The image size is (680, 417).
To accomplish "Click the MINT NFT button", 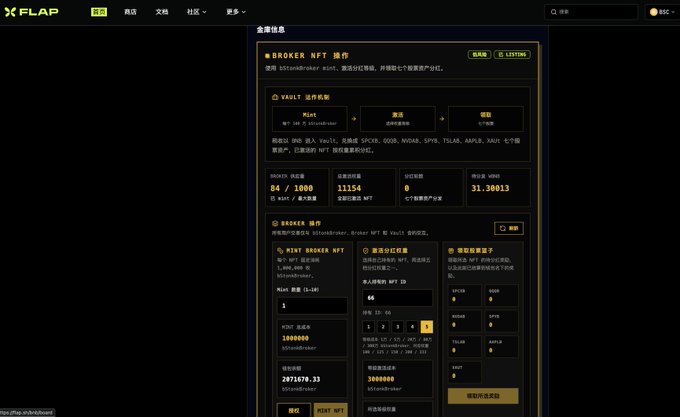I will tap(330, 410).
